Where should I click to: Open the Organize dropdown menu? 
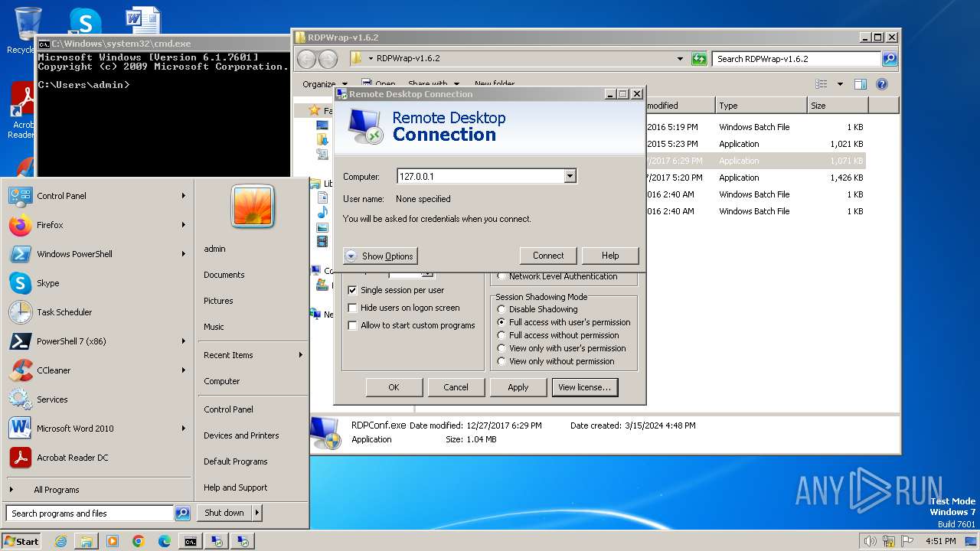pyautogui.click(x=325, y=84)
